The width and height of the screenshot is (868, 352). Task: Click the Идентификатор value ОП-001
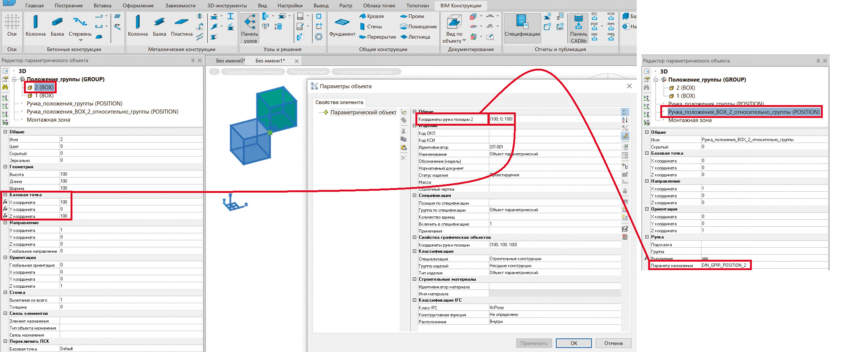555,147
